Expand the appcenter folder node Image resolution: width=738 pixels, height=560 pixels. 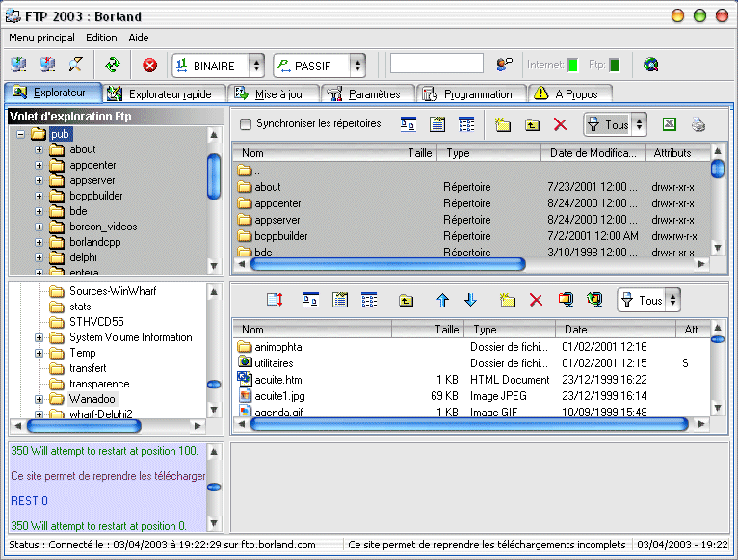point(40,166)
